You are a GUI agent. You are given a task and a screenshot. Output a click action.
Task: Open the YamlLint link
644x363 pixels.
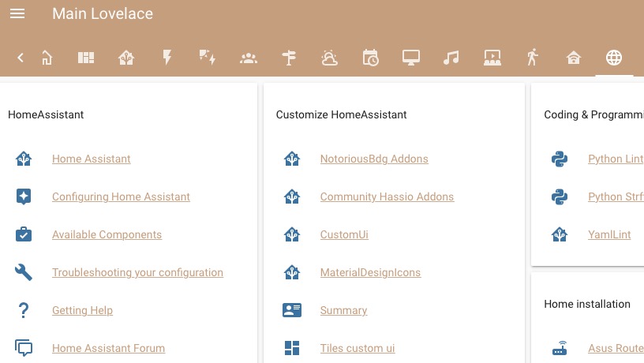click(609, 234)
